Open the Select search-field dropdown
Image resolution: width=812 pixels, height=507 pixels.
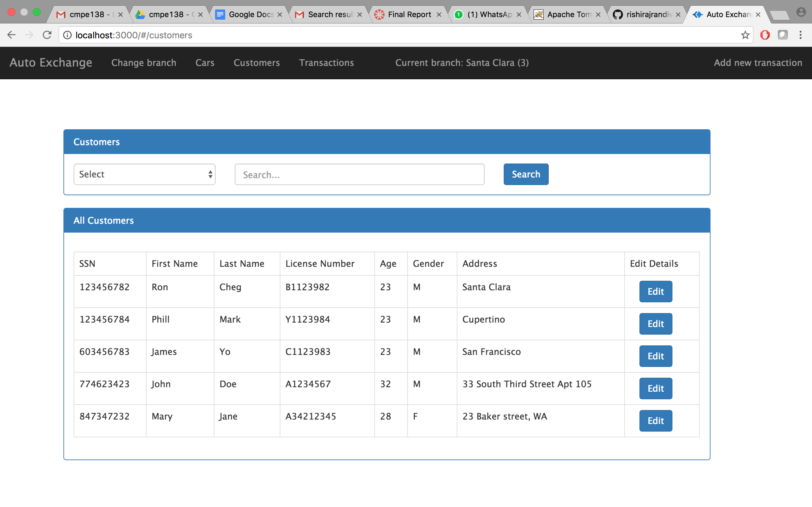[x=144, y=174]
